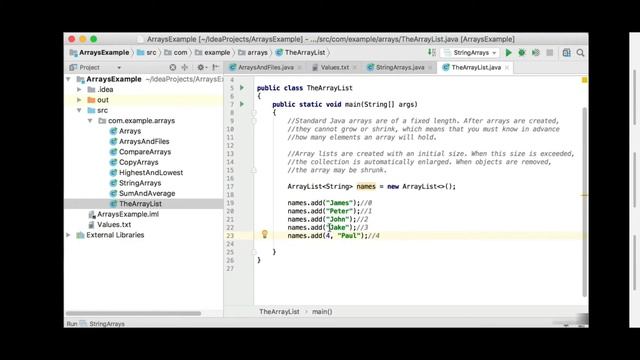Click the "Paul" string in line 23

pos(349,236)
